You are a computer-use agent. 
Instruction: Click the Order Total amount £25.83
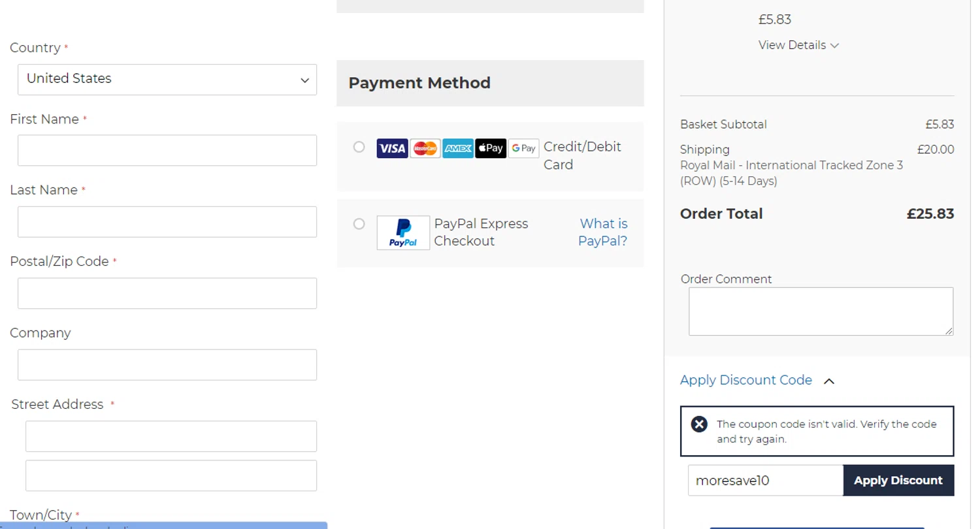[x=930, y=214]
